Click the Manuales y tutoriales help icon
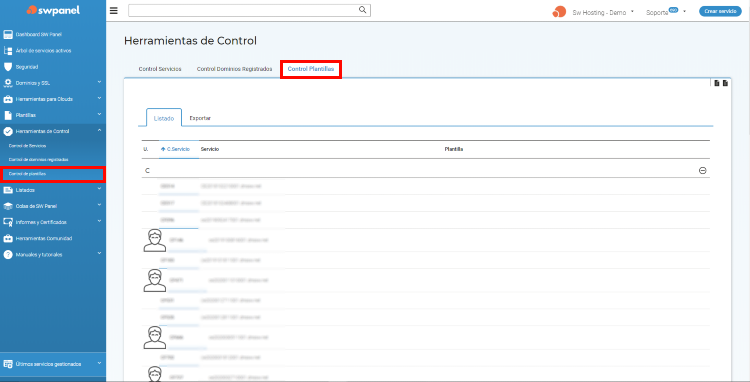The height and width of the screenshot is (382, 750). (x=7, y=254)
